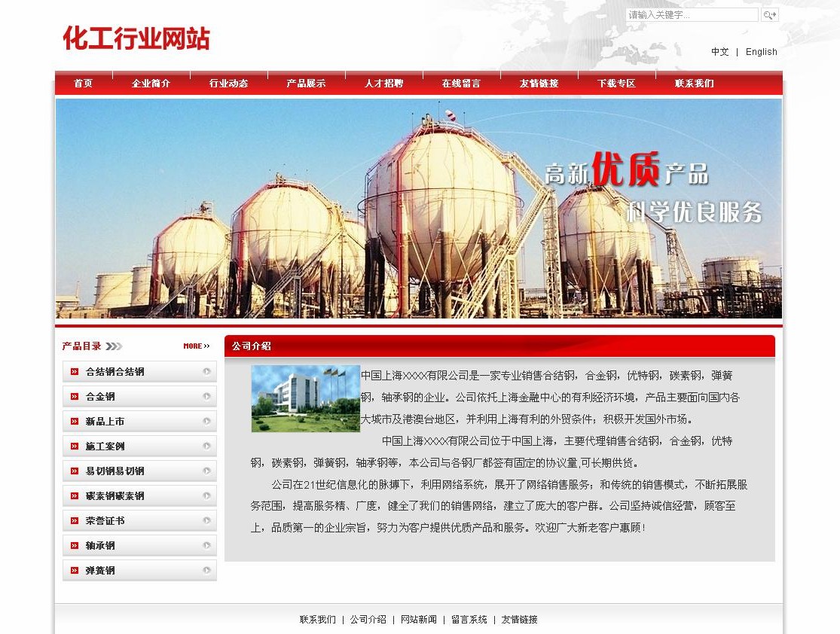Click the search magnifier icon button
840x634 pixels.
point(769,15)
